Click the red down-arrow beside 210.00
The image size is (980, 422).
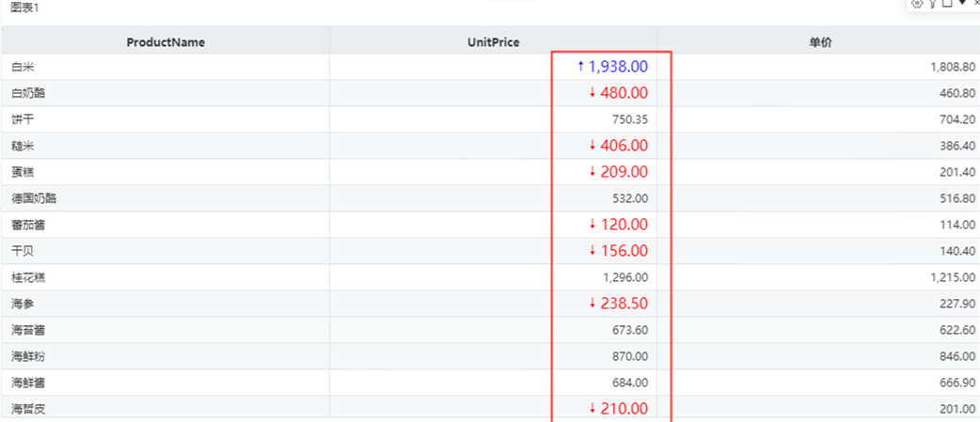(x=593, y=408)
